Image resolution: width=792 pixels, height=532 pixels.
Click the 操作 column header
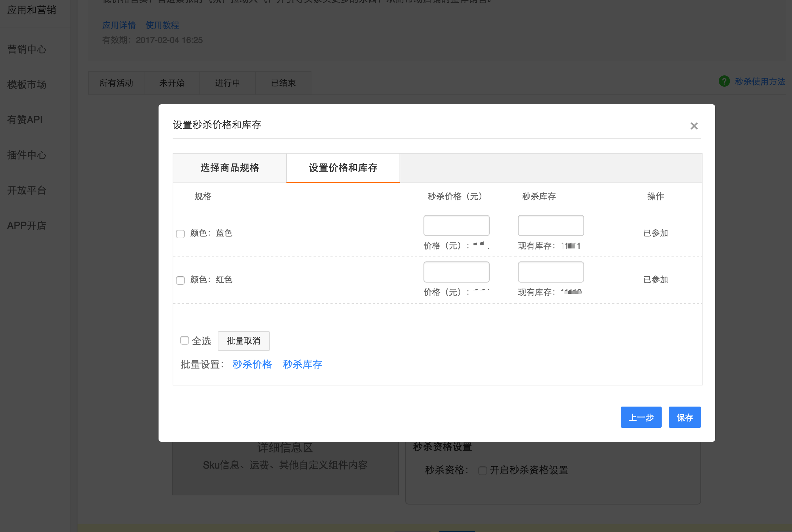(656, 196)
